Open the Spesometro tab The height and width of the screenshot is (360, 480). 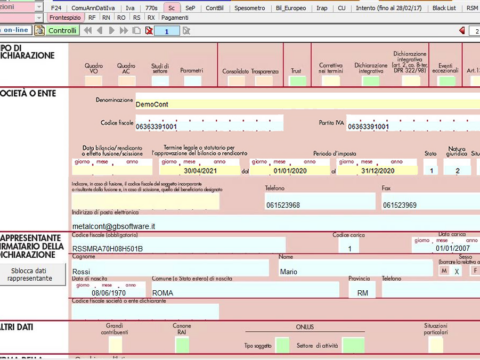250,8
